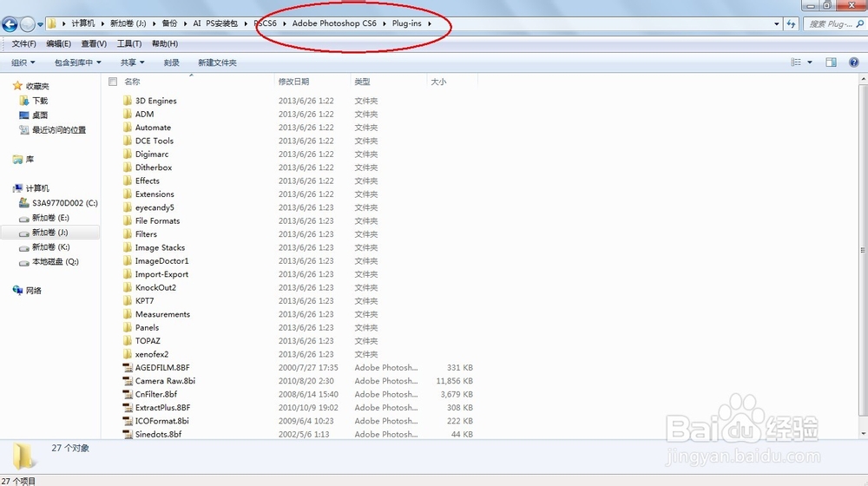This screenshot has height=486, width=868.
Task: Click the file list vertical scrollbar
Action: 863,250
